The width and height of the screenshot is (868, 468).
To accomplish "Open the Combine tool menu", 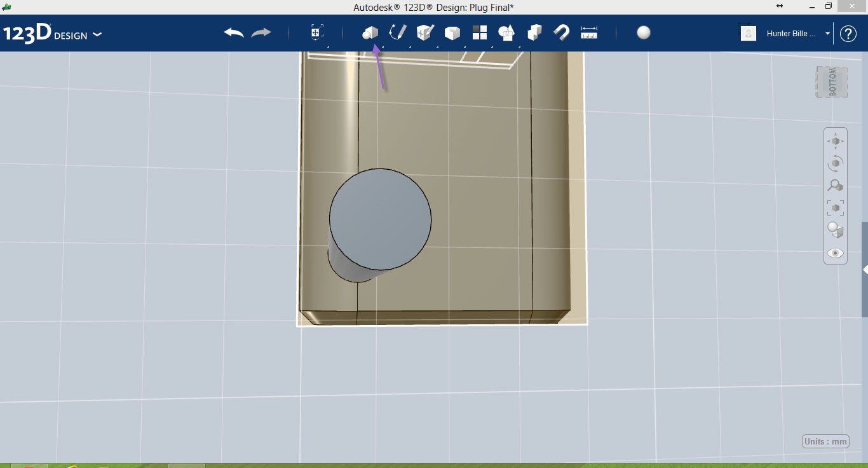I will point(534,32).
